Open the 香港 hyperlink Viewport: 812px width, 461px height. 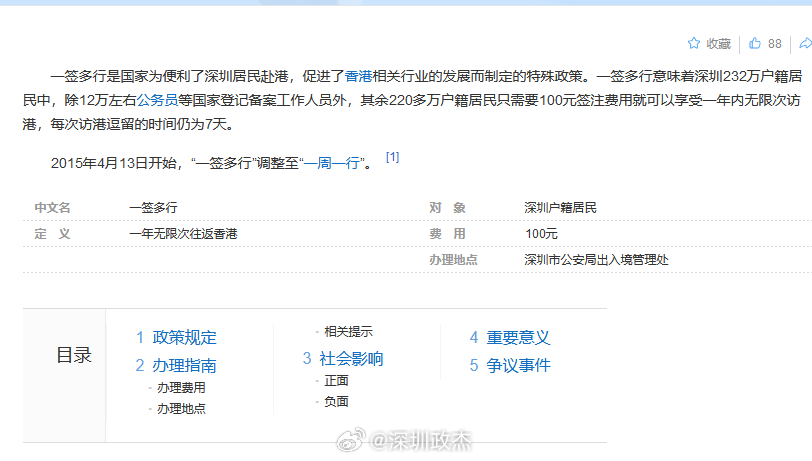point(358,77)
